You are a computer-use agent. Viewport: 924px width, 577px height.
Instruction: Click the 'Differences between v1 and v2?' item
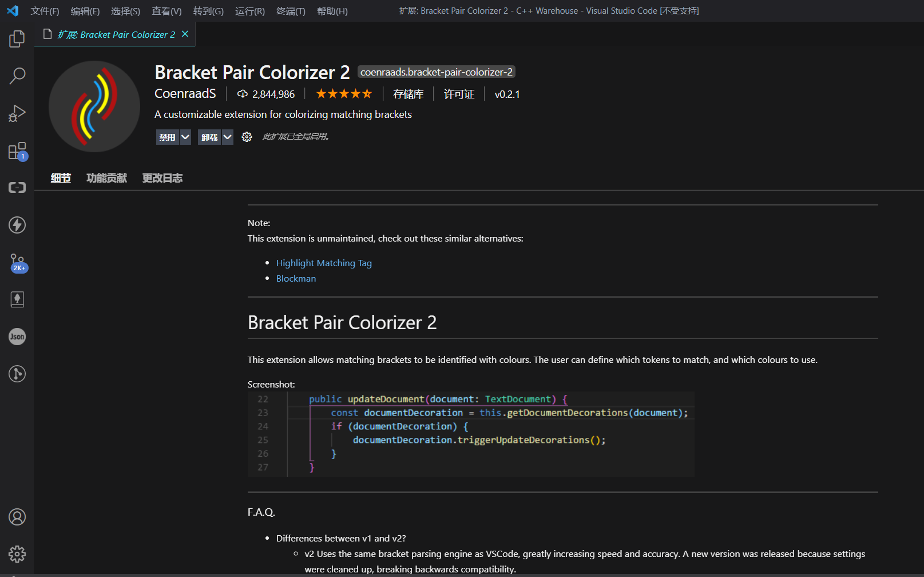point(341,539)
